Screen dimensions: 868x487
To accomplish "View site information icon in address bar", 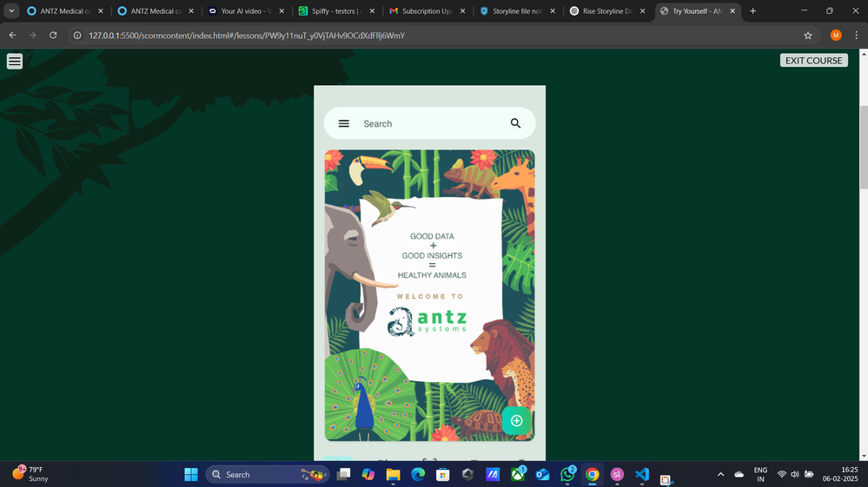I will coord(77,36).
